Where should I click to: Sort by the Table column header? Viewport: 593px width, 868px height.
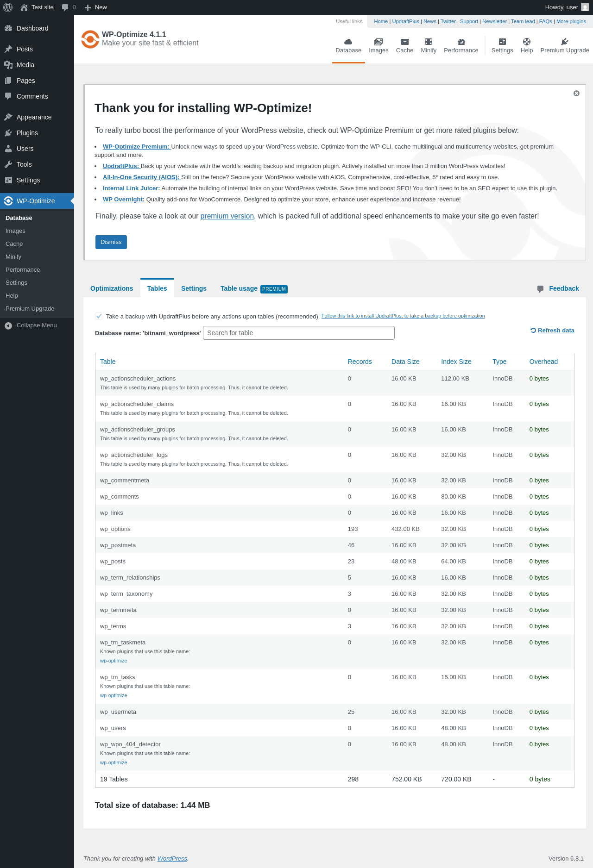point(108,362)
